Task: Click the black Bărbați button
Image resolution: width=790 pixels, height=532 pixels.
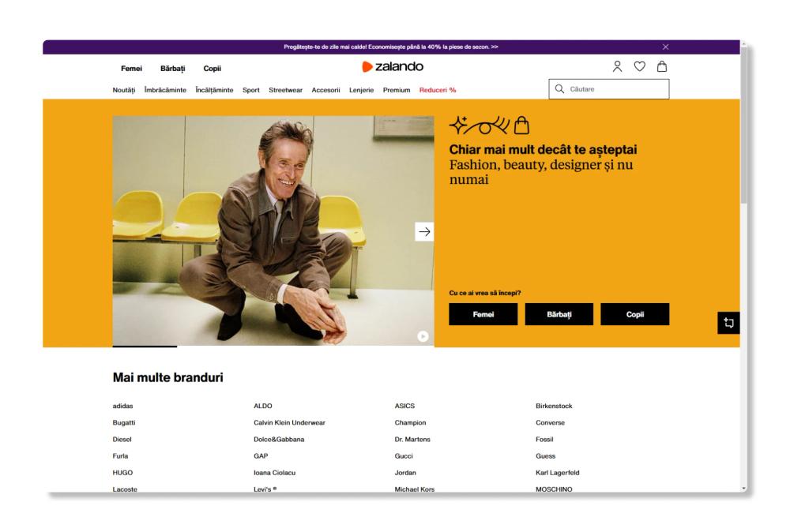Action: (x=559, y=314)
